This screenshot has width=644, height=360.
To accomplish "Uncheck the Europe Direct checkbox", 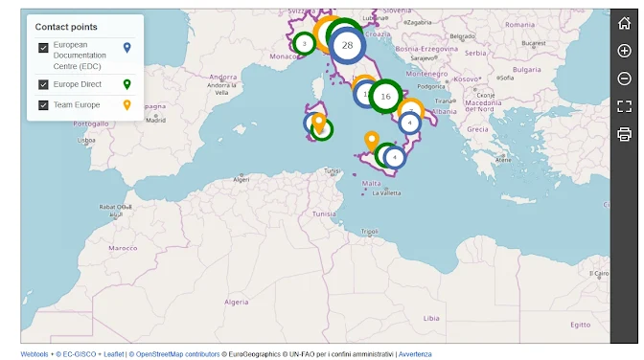I will [43, 84].
